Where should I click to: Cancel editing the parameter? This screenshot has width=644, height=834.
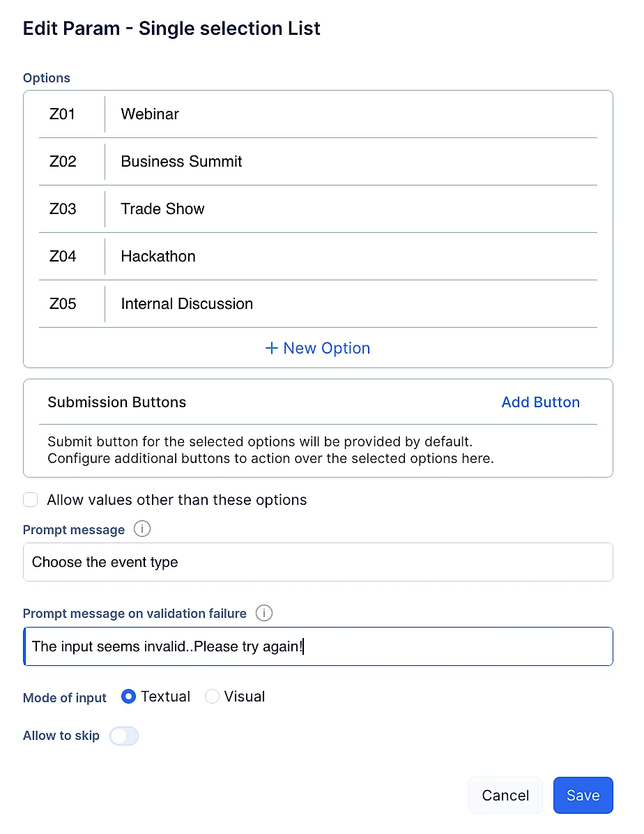pyautogui.click(x=505, y=796)
